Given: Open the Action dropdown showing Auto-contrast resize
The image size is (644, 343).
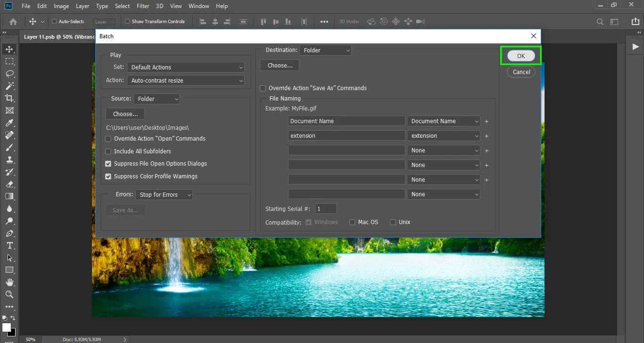Looking at the screenshot, I should point(186,80).
